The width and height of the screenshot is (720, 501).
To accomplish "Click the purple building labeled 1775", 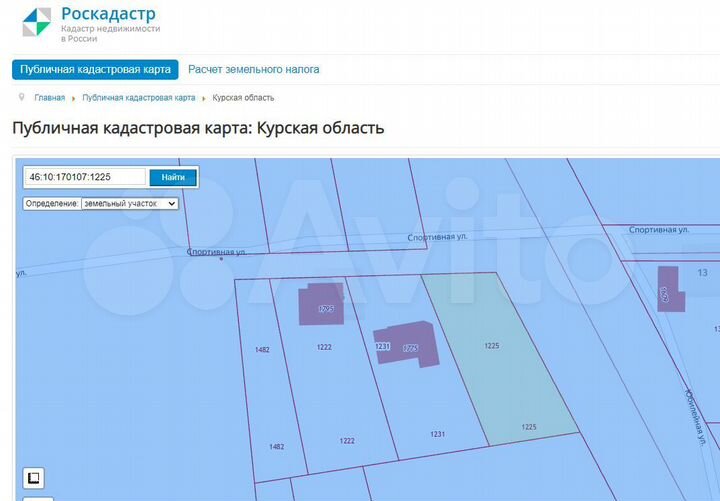I will pos(406,343).
